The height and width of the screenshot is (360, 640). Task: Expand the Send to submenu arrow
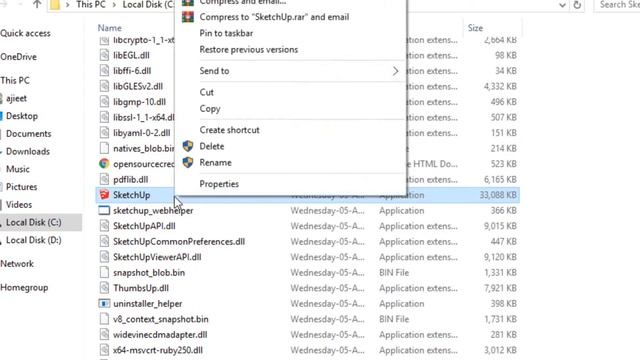pos(395,71)
